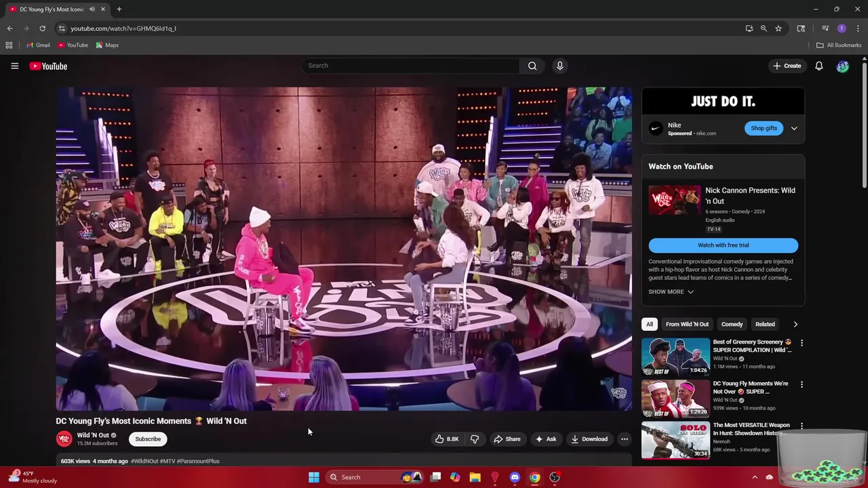Open DC Young Fly Moments We're Not Over thumbnail

(x=675, y=399)
